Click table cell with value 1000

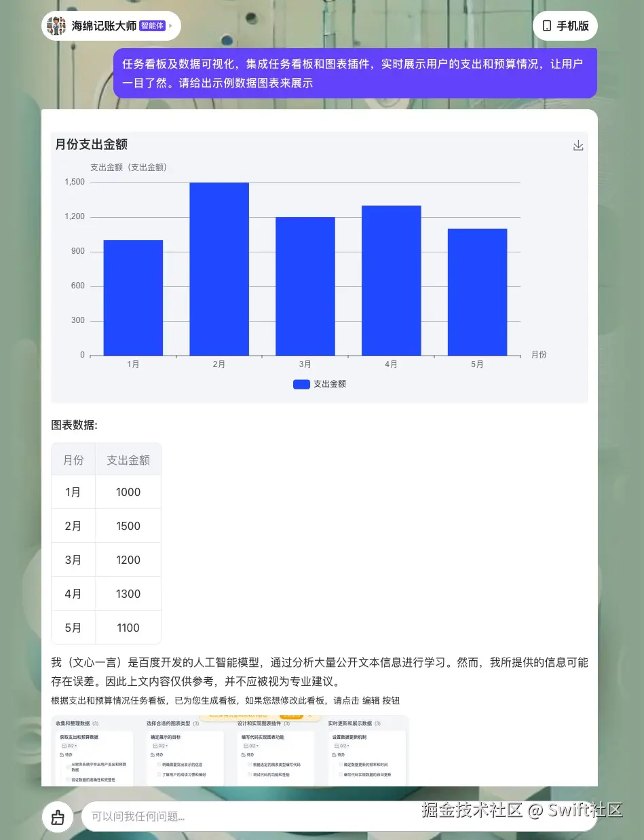pos(128,492)
